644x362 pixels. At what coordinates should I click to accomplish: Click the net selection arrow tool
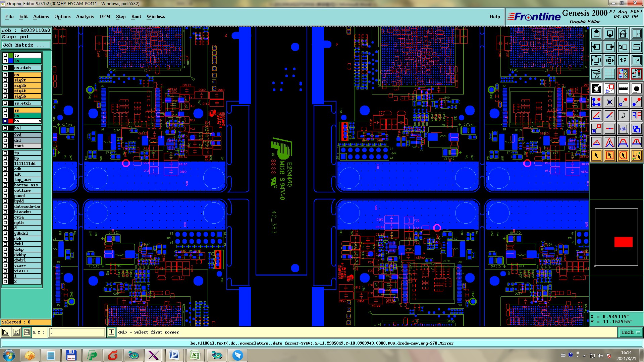coord(636,156)
